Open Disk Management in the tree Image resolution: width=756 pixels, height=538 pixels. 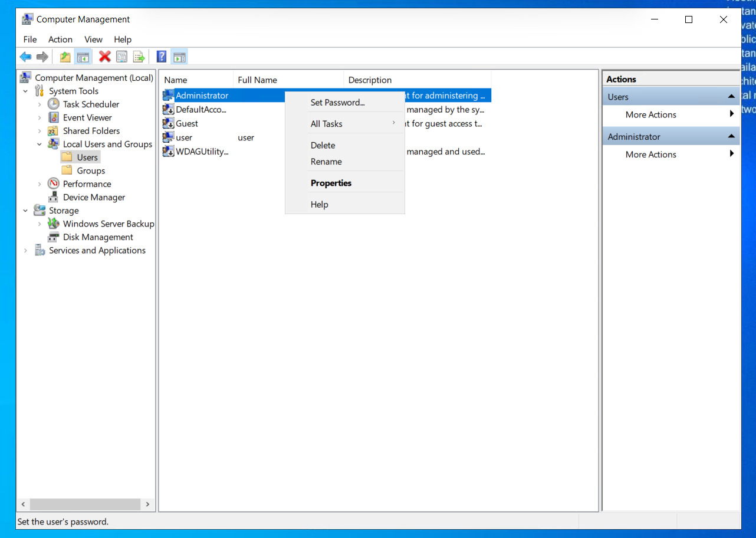coord(98,237)
